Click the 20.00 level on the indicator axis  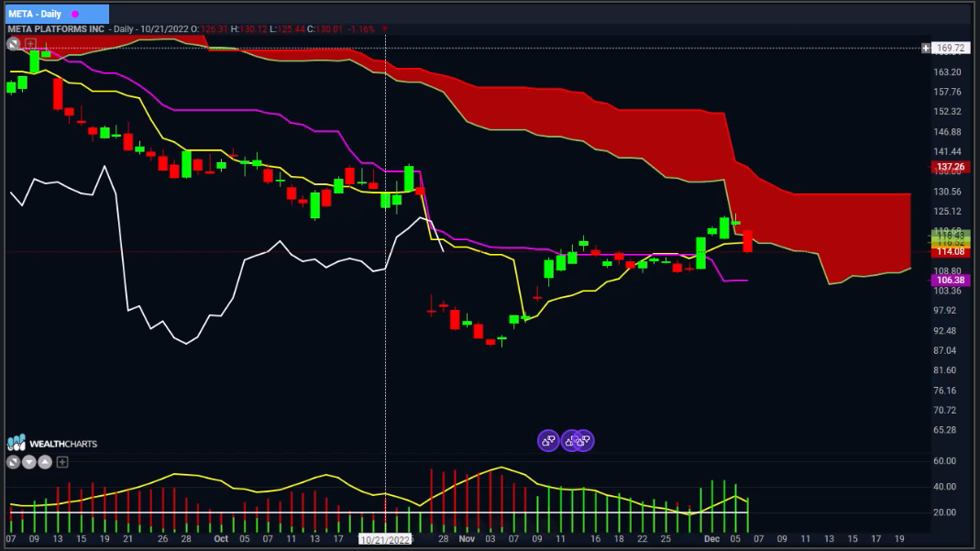coord(945,512)
